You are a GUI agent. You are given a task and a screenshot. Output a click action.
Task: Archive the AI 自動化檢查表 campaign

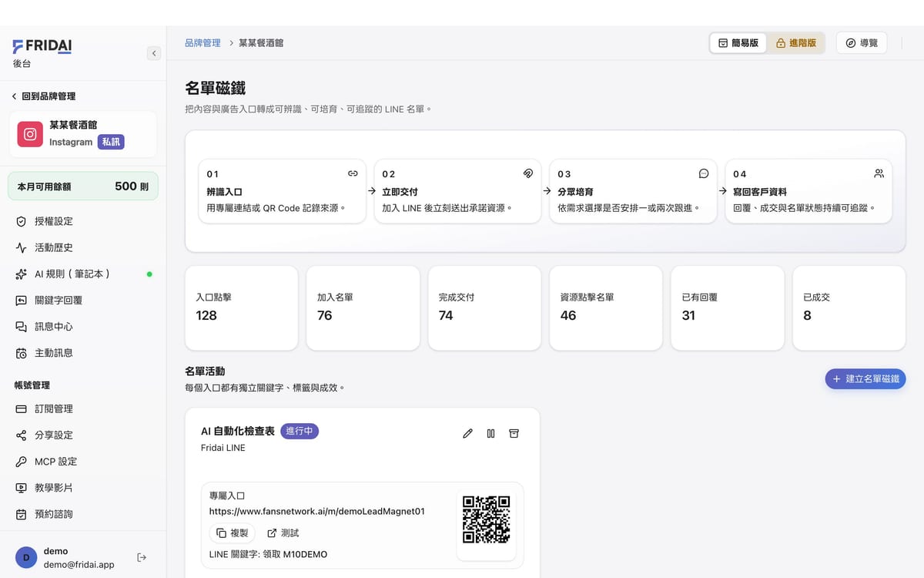(514, 433)
